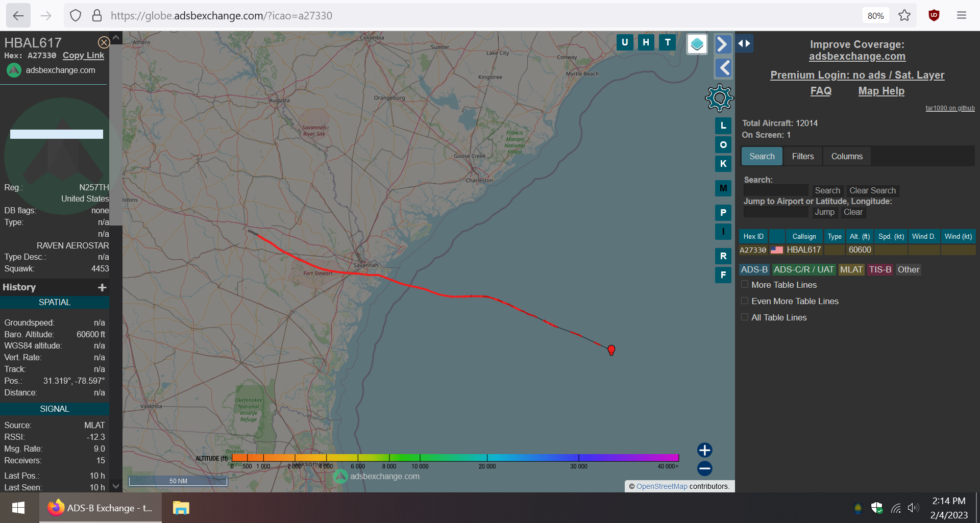Switch to the Filters tab
980x523 pixels.
[x=803, y=156]
